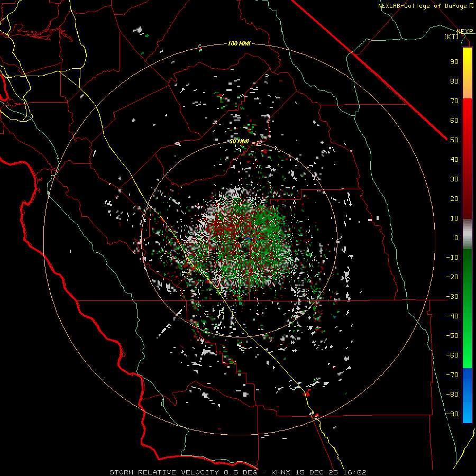Click the NEXR label above the color scale
The image size is (476, 476).
(464, 31)
